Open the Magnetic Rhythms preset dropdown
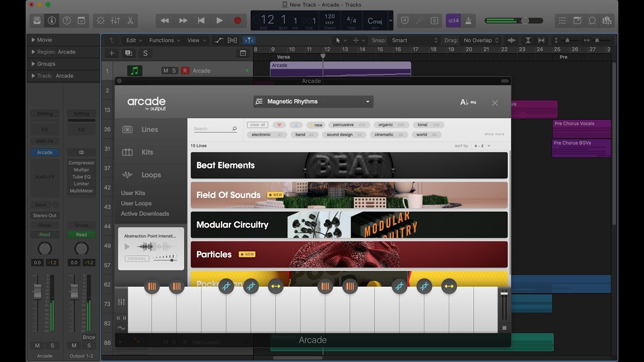Image resolution: width=644 pixels, height=362 pixels. coord(313,102)
